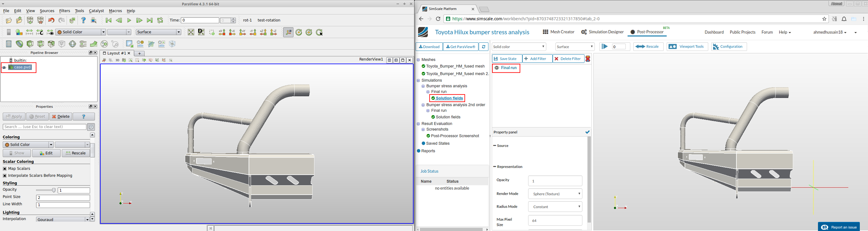Click the Properties search field in ParaView
The width and height of the screenshot is (868, 231).
tap(45, 127)
